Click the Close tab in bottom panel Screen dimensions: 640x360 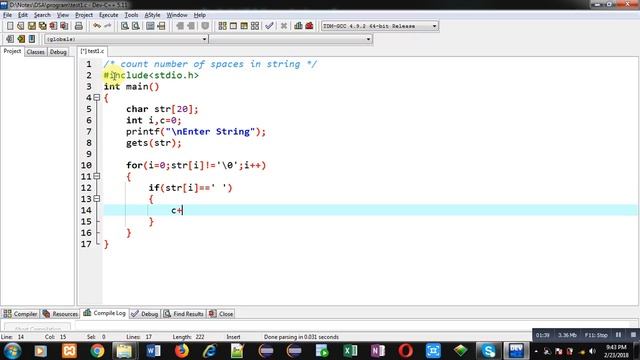coord(221,314)
